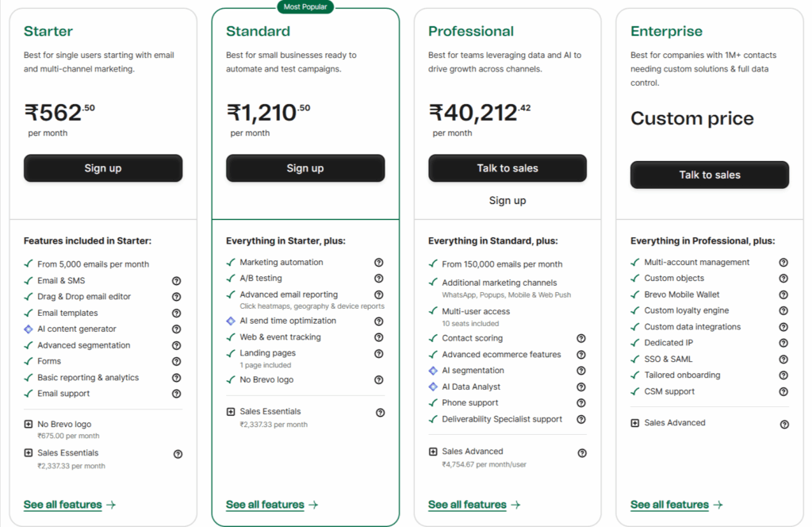
Task: Click the AI content generator help icon
Action: pyautogui.click(x=177, y=329)
